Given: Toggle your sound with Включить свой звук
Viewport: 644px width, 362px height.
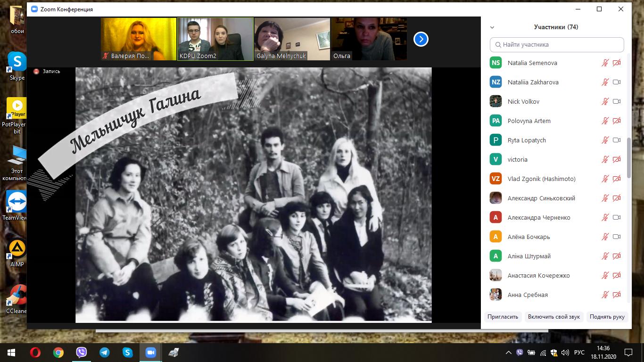Looking at the screenshot, I should click(x=553, y=317).
